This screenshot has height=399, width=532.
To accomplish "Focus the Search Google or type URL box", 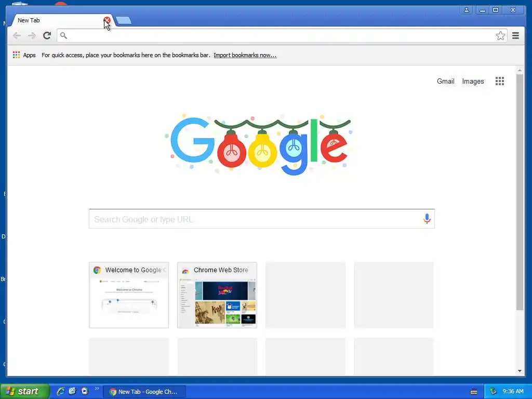I will [262, 219].
